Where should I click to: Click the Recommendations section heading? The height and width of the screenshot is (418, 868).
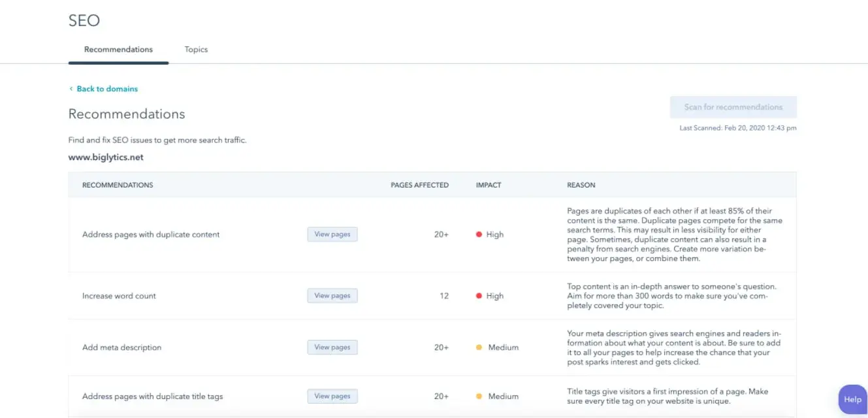[127, 114]
